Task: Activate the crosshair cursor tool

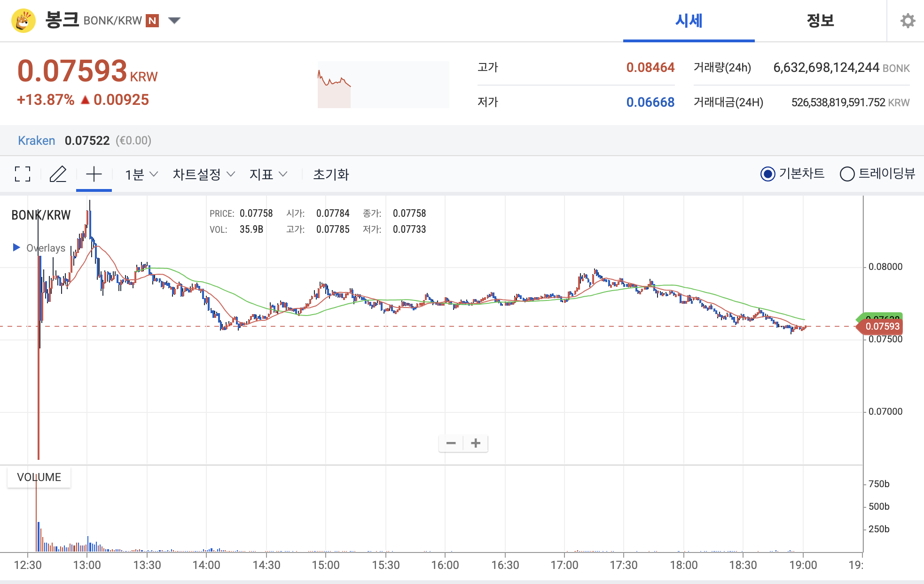Action: (x=94, y=174)
